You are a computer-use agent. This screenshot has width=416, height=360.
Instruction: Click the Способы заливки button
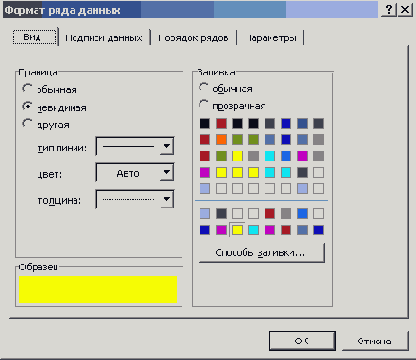(x=262, y=253)
